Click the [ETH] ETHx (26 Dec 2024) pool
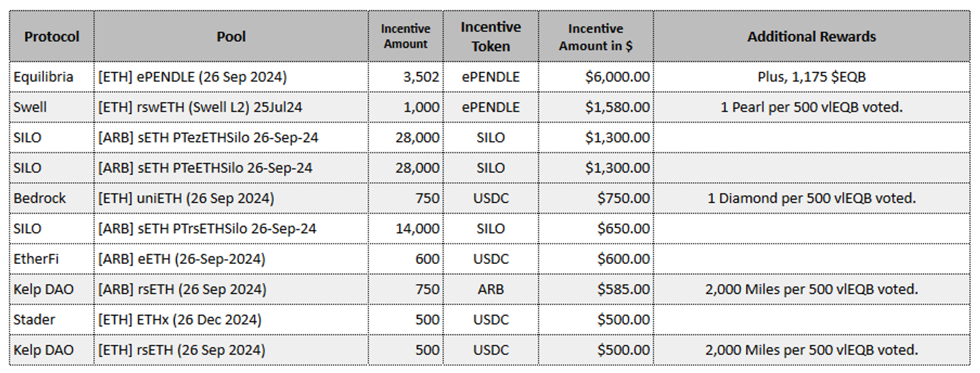 click(x=180, y=319)
